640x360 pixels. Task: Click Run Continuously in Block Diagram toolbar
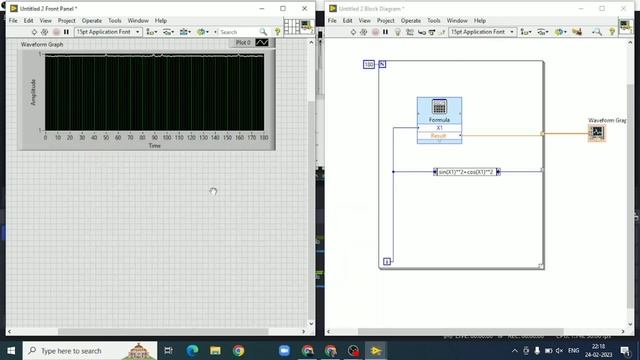point(363,32)
